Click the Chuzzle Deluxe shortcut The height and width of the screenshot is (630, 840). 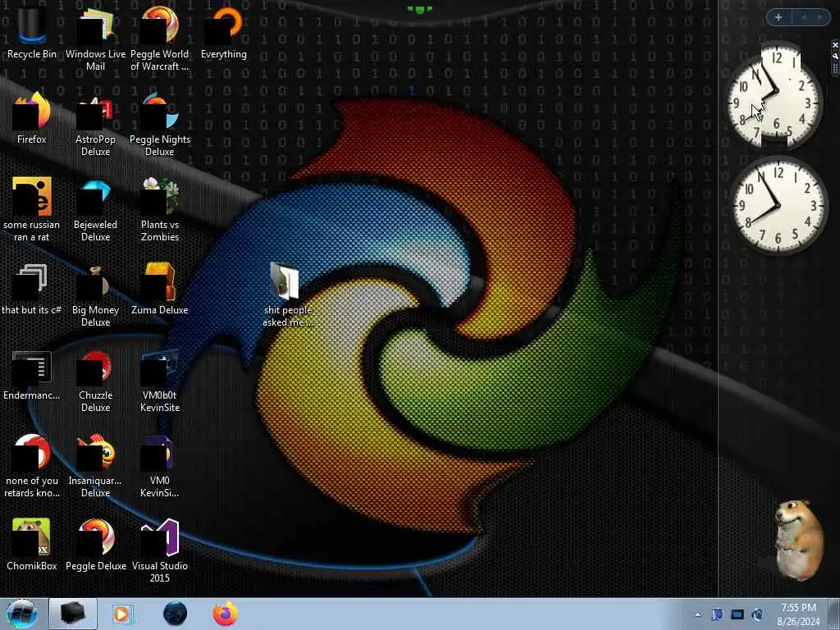(95, 381)
